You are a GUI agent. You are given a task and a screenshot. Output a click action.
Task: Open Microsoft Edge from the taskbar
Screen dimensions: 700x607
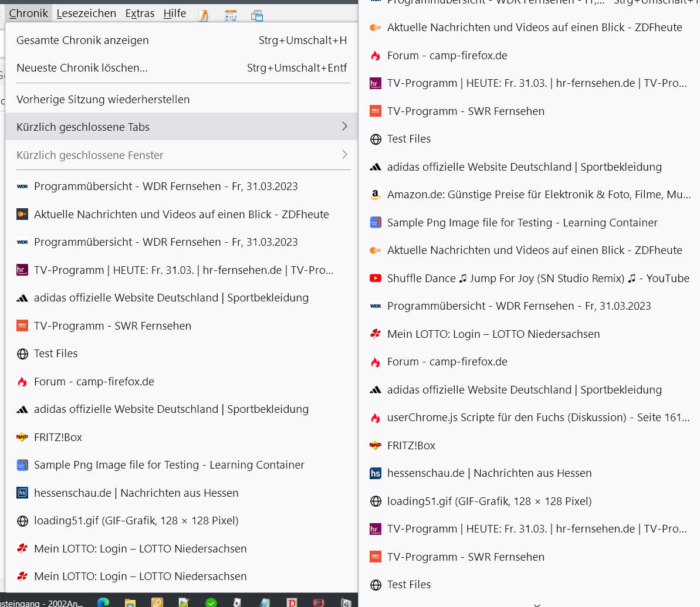click(103, 602)
